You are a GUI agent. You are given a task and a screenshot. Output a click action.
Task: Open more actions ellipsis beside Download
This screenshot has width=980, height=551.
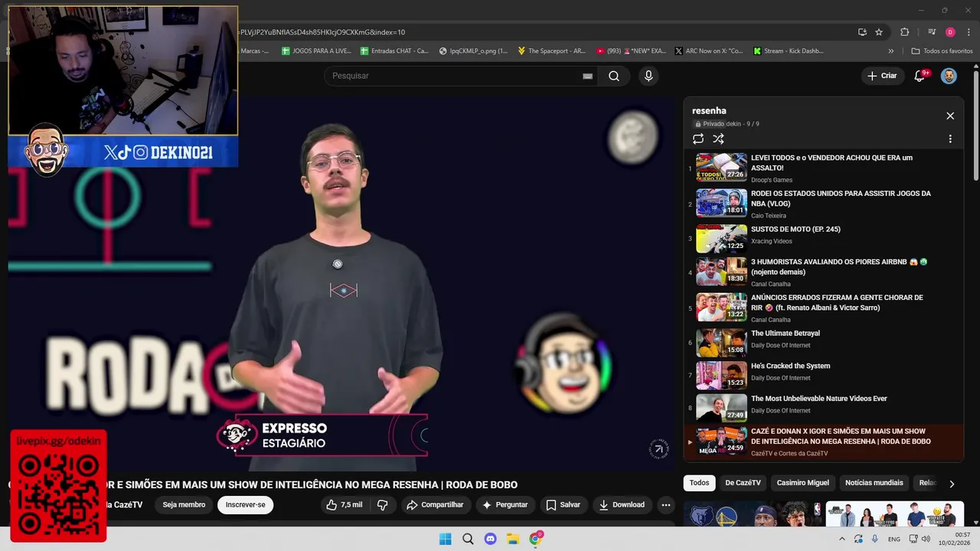666,504
